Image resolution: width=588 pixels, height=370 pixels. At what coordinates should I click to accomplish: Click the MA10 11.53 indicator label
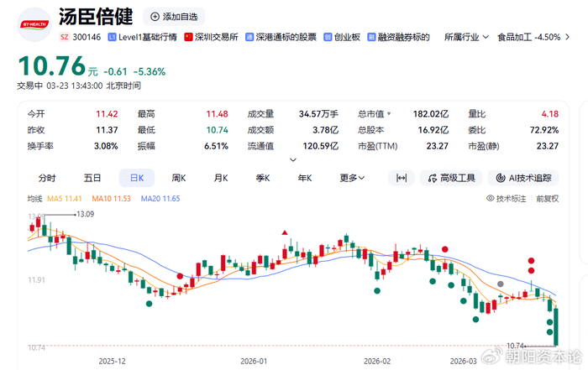click(x=112, y=199)
